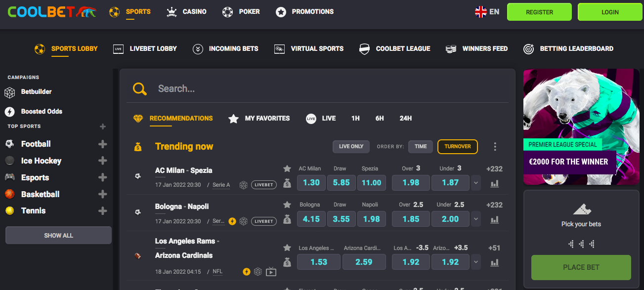Click the UK flag language icon
The image size is (644, 290).
point(481,12)
